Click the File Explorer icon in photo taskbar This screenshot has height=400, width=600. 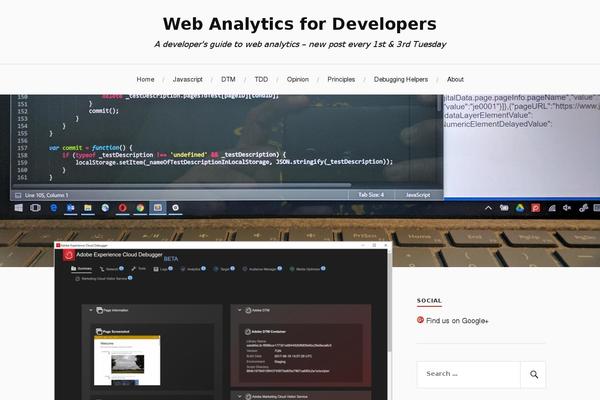click(88, 208)
